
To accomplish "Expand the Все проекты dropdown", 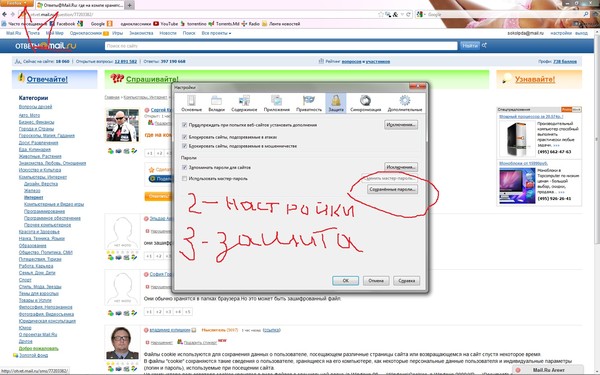I will tap(216, 33).
